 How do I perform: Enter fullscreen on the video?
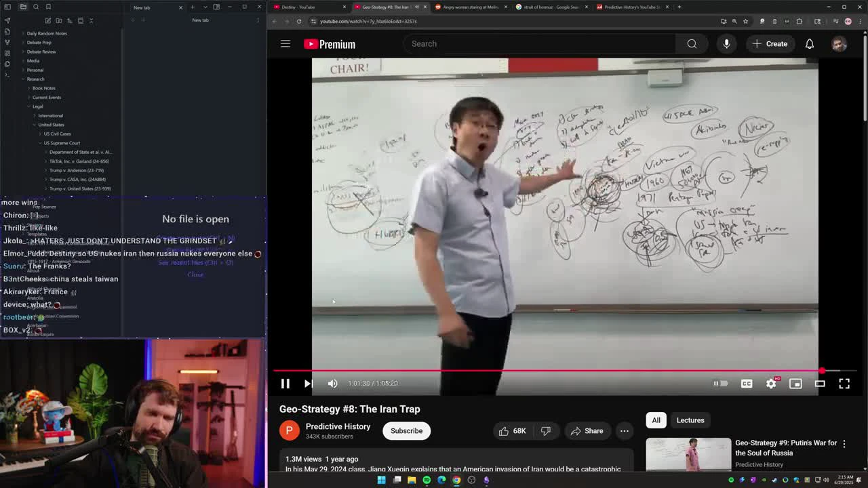coord(844,384)
